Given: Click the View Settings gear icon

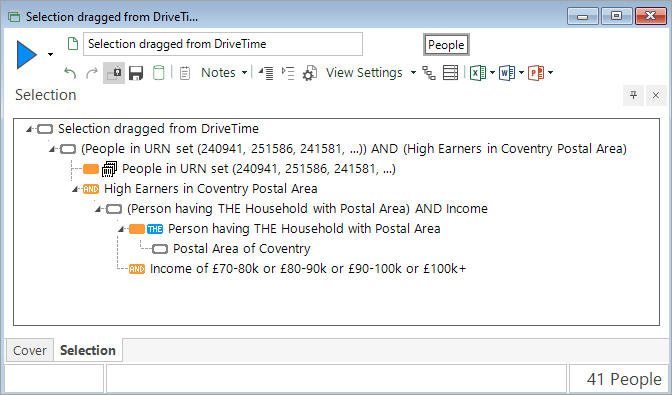Looking at the screenshot, I should click(309, 73).
